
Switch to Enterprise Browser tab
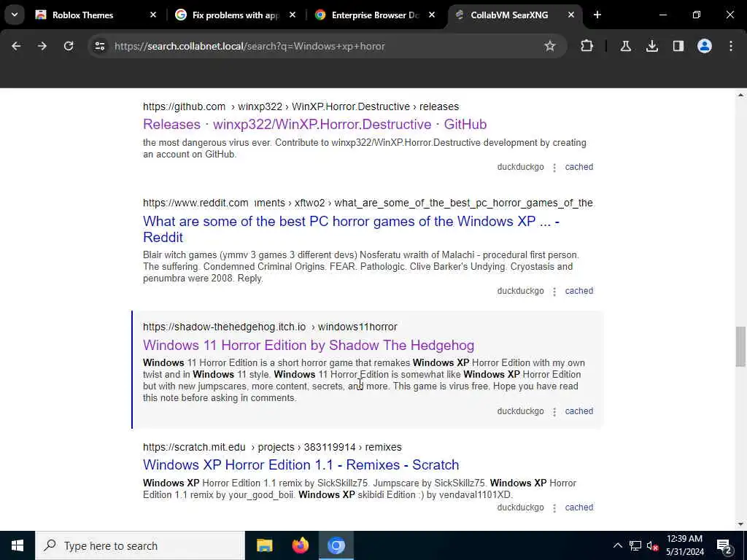pyautogui.click(x=375, y=15)
